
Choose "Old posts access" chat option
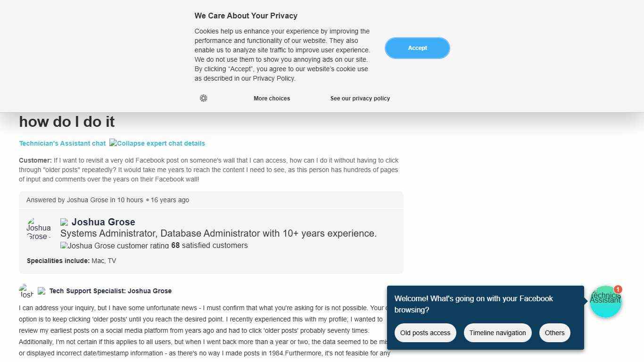pyautogui.click(x=425, y=333)
